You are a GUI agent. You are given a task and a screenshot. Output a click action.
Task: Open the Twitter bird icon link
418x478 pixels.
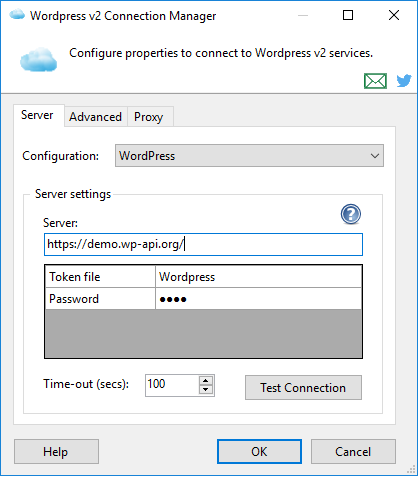coord(404,81)
